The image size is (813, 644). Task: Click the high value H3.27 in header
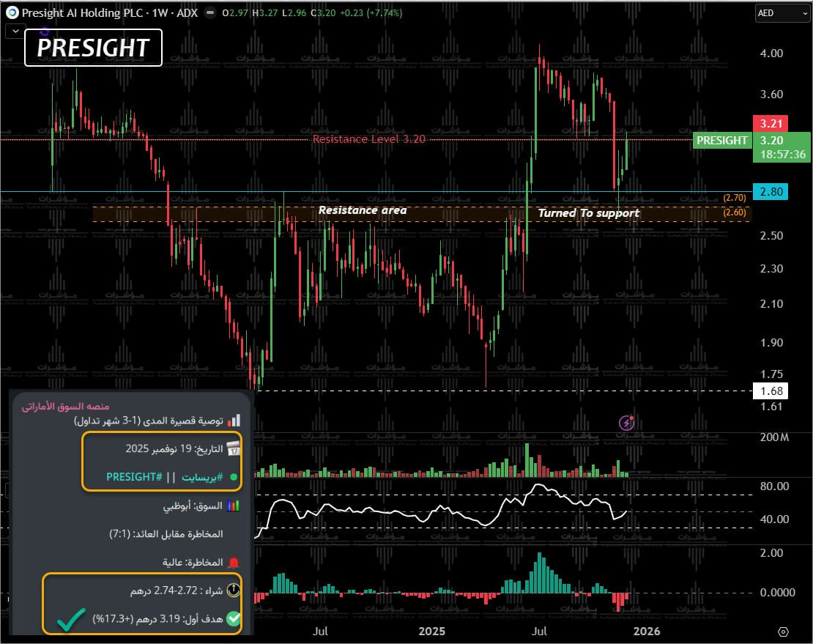click(265, 13)
